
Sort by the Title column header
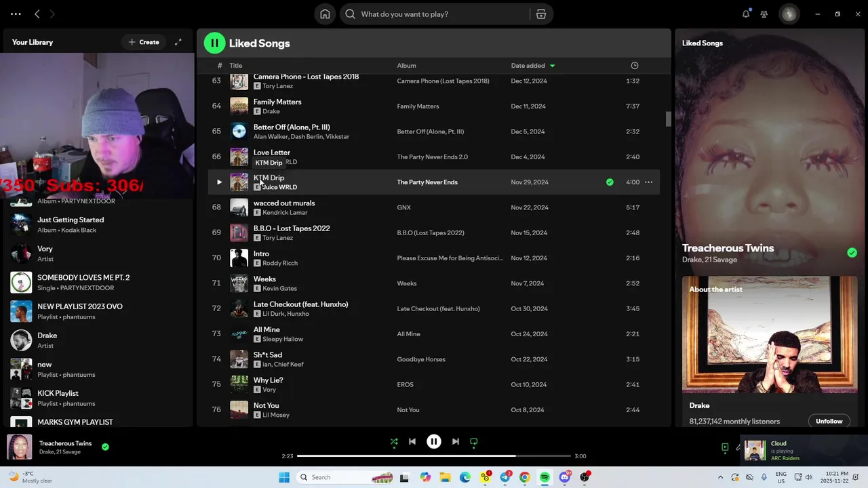[236, 66]
